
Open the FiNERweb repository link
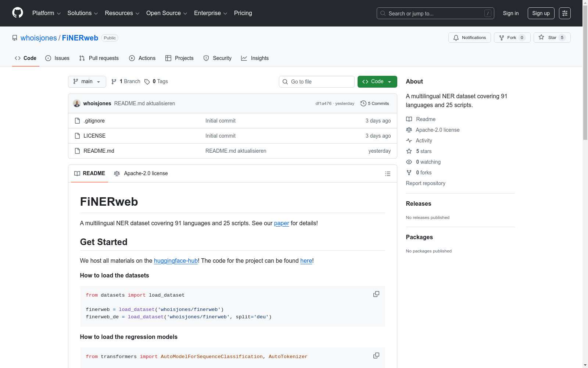coord(80,38)
